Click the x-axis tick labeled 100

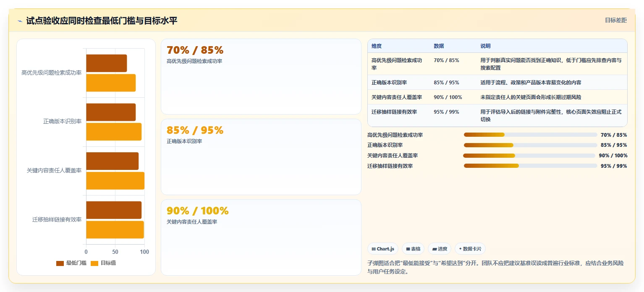coord(144,252)
